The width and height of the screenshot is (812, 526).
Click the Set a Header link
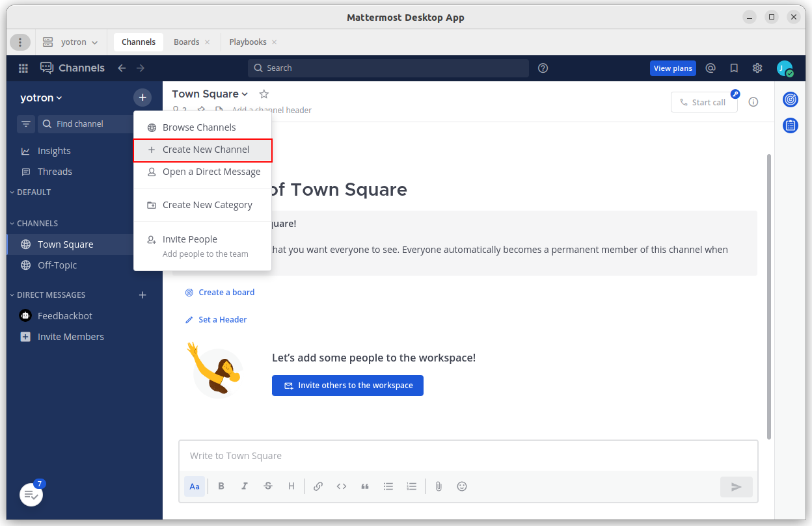coord(216,320)
